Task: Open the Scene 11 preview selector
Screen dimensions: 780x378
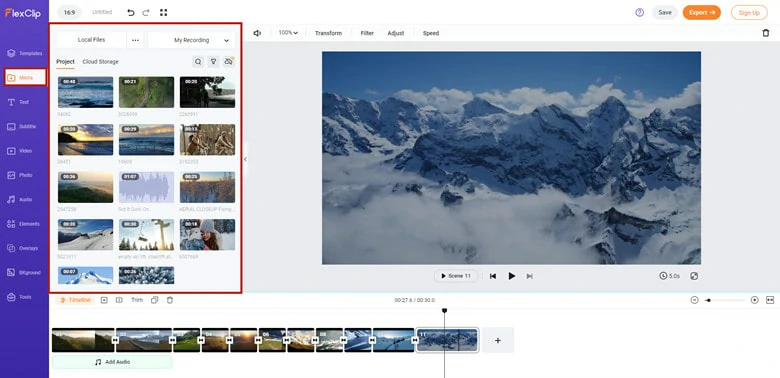Action: [x=456, y=276]
